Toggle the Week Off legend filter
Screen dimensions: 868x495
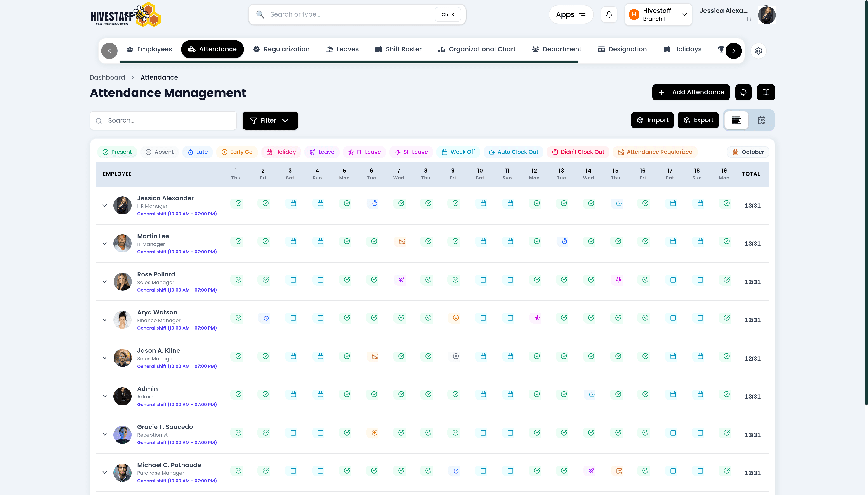[458, 152]
